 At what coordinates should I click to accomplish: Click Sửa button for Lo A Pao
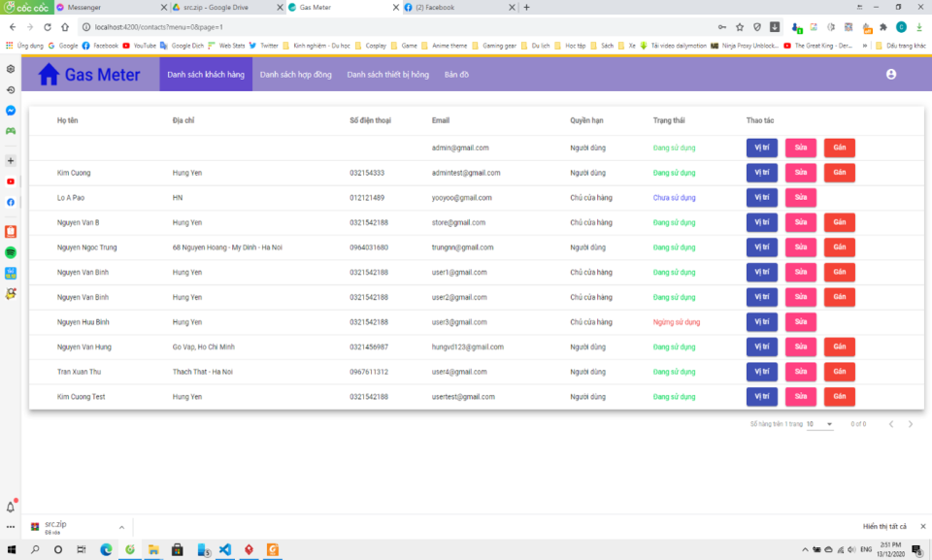800,198
